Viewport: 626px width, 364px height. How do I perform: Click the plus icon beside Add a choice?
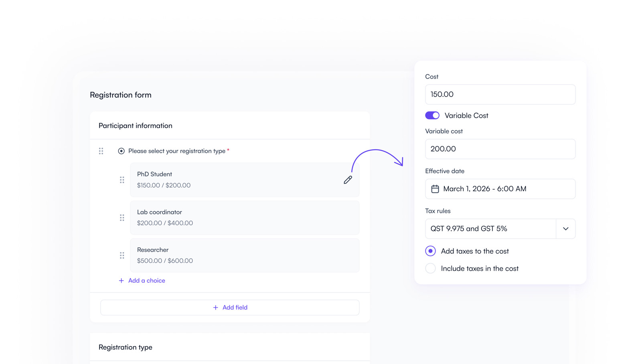[121, 281]
